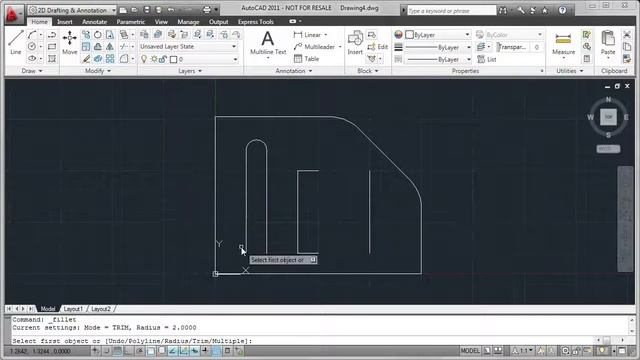Click the application menu red A button

click(x=13, y=13)
